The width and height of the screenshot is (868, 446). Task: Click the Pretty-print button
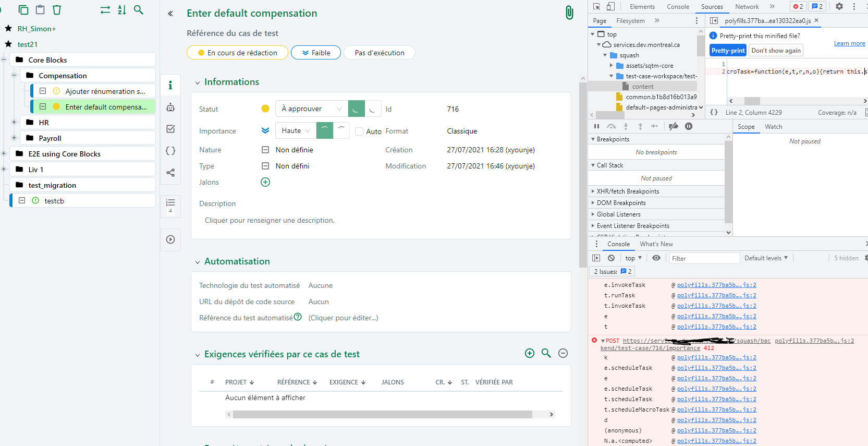(728, 51)
